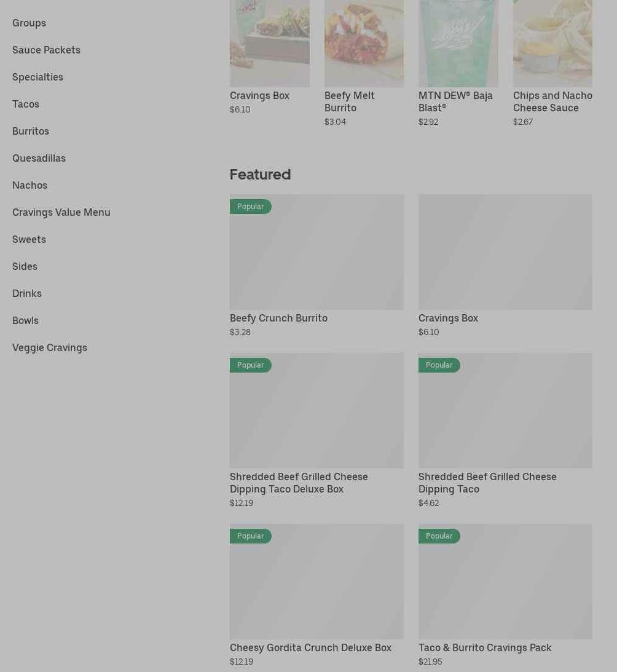Select Veggie Cravings in the sidebar
The width and height of the screenshot is (617, 672).
pos(50,347)
